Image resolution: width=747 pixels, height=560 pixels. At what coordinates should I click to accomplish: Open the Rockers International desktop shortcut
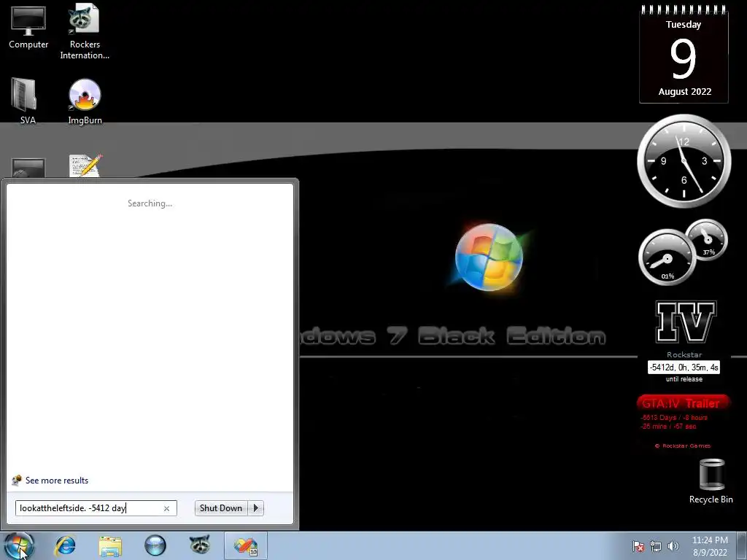[85, 31]
